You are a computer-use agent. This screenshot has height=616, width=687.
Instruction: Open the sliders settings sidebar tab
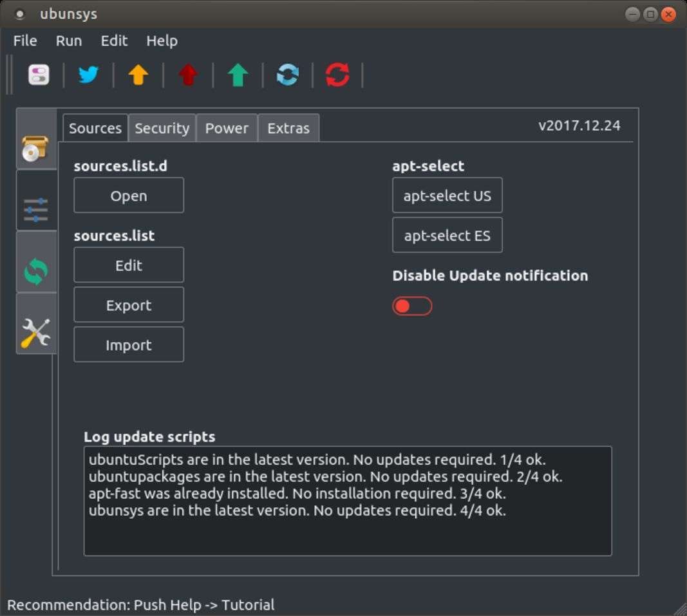(36, 209)
